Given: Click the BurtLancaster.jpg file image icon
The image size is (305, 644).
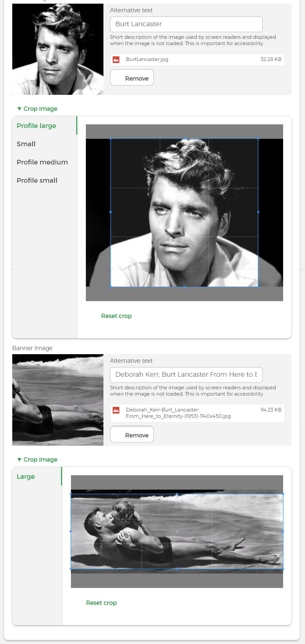Looking at the screenshot, I should click(x=116, y=60).
